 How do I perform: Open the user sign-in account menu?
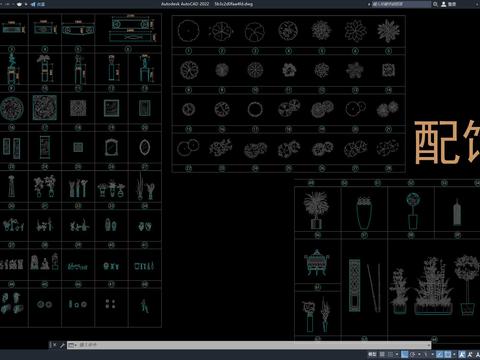pos(448,4)
